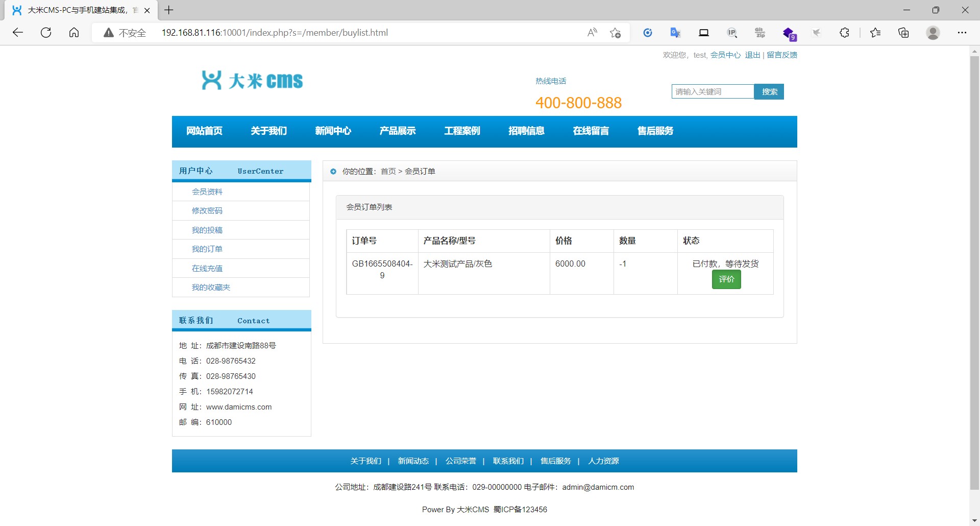
Task: Click the greyed-out bird extension icon
Action: point(817,33)
